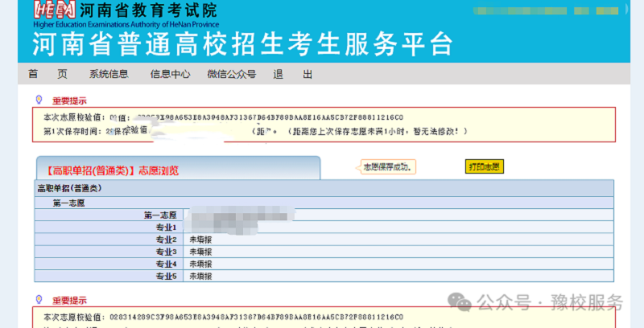Click the HEEA logo in header

tap(55, 10)
